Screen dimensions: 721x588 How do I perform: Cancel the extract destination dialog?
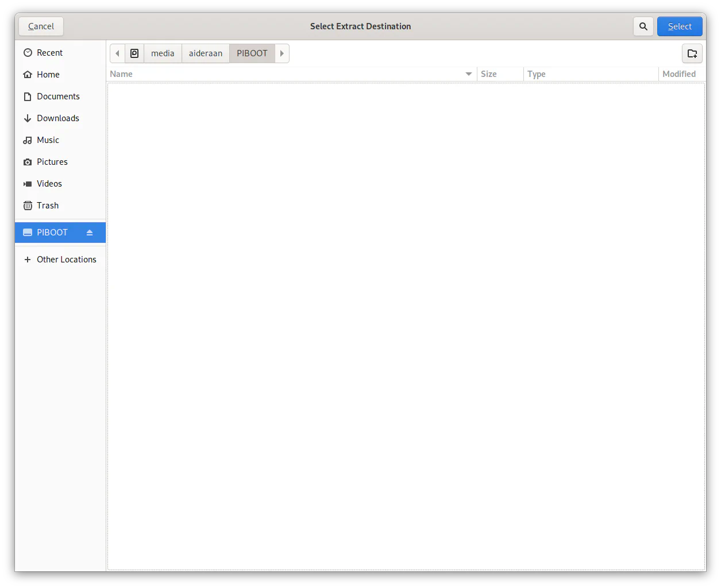point(41,26)
